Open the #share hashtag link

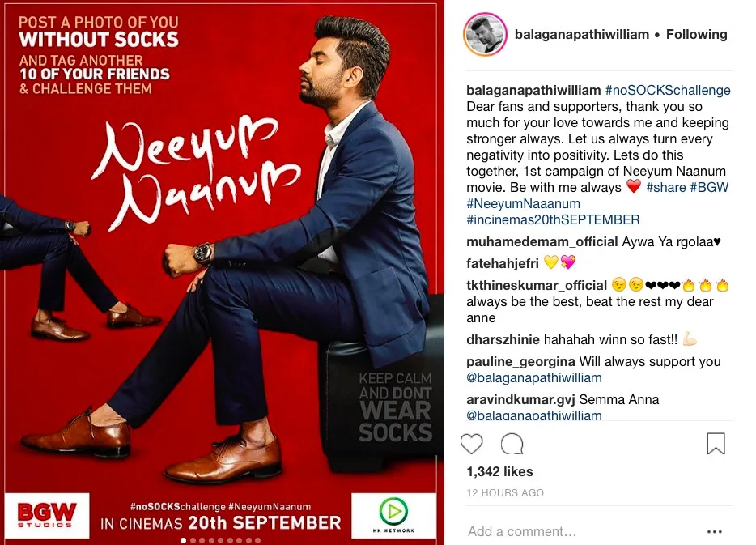tap(666, 187)
